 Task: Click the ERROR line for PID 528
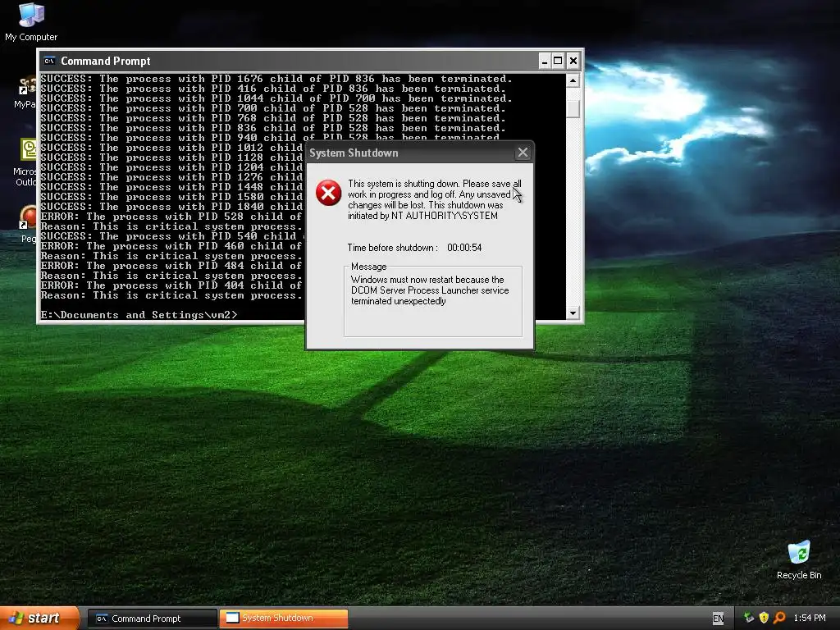point(171,217)
